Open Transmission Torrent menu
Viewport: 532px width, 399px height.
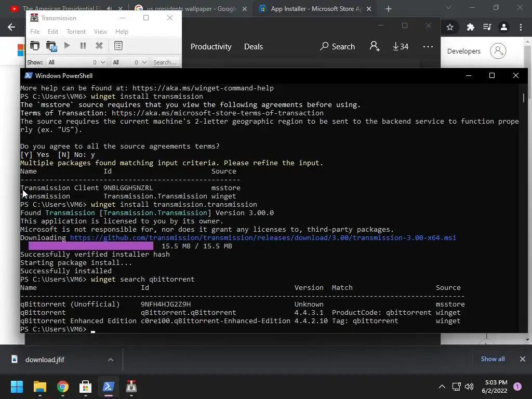[76, 32]
